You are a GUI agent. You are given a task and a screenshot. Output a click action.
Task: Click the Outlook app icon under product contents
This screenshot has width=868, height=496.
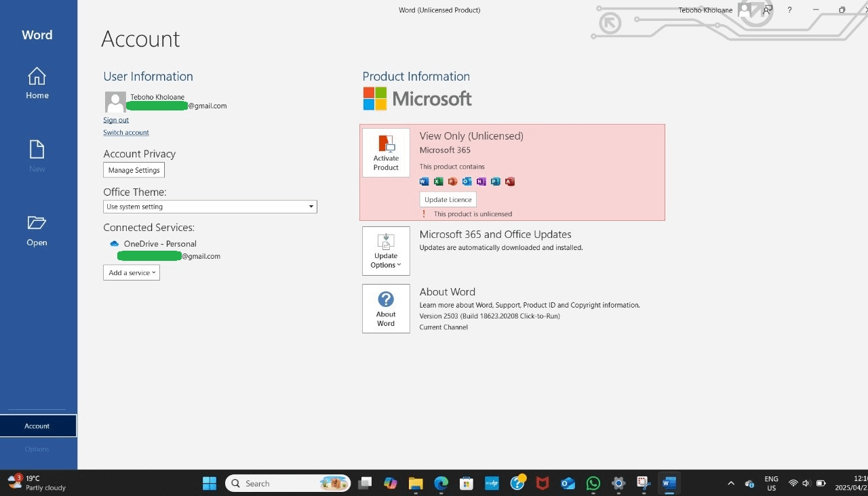click(467, 181)
